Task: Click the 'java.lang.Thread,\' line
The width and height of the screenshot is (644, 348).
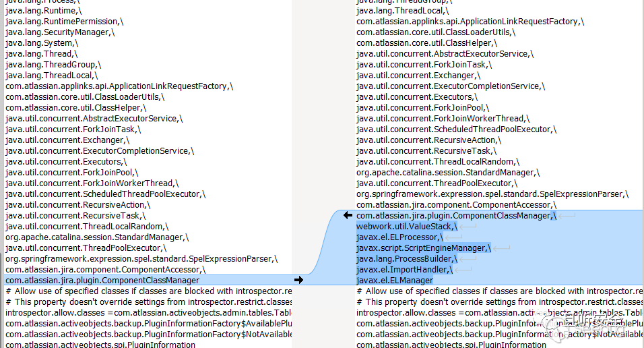Action: tap(41, 53)
